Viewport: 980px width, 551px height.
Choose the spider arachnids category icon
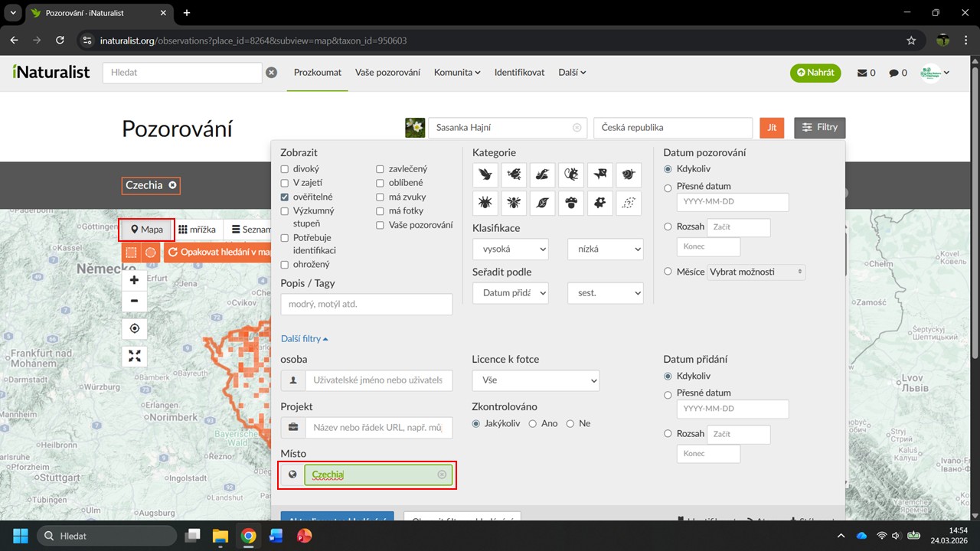coord(485,203)
